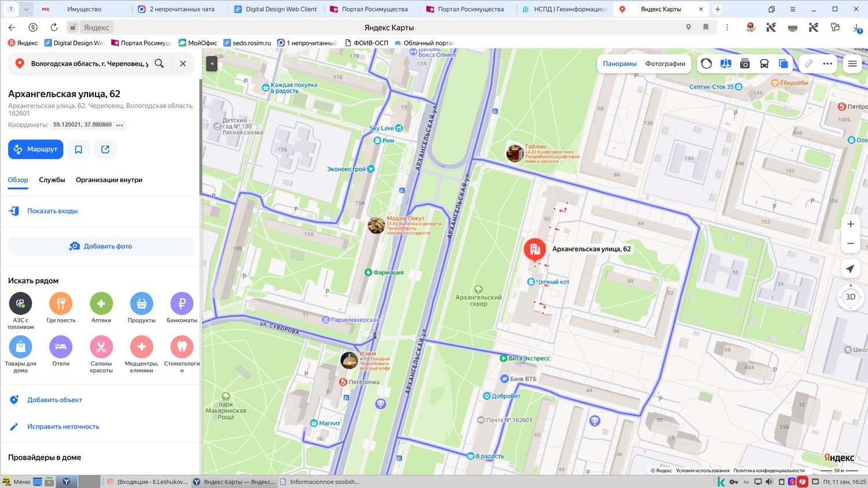Build a route with the Маршрут button
This screenshot has height=488, width=868.
pyautogui.click(x=35, y=149)
